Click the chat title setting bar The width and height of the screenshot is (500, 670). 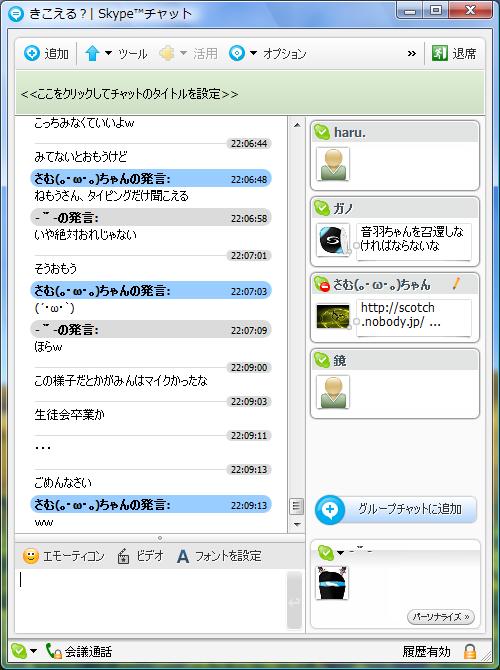pyautogui.click(x=250, y=94)
